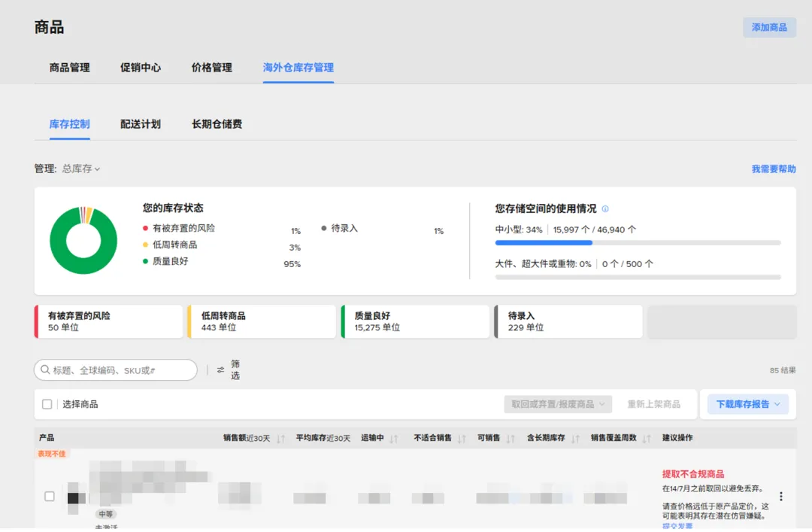Click the red 有被弃置的风险 legend dot

coord(146,228)
